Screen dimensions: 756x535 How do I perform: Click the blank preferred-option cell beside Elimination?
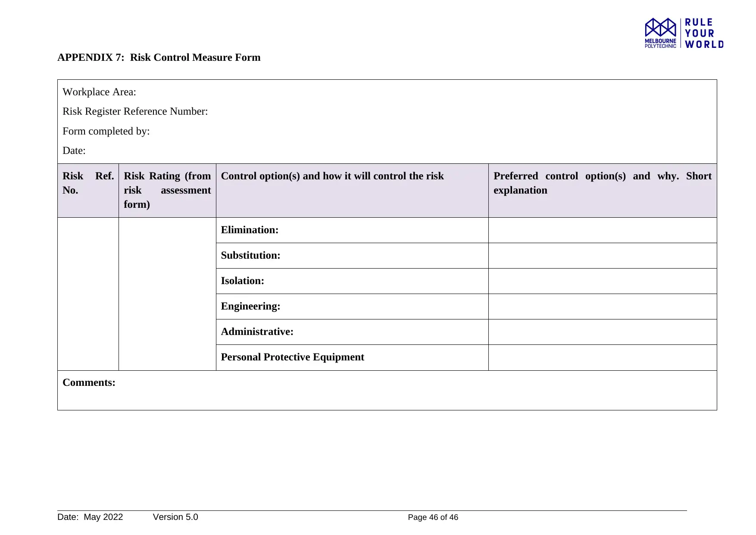[x=603, y=230]
